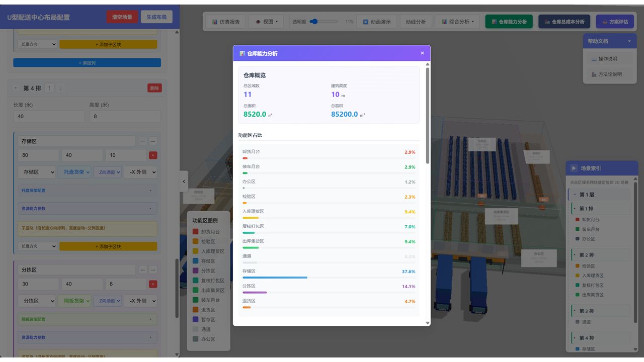Screen dimensions: 644x362
Task: Click 添加子区块 button under 存储区
Action: tap(108, 246)
